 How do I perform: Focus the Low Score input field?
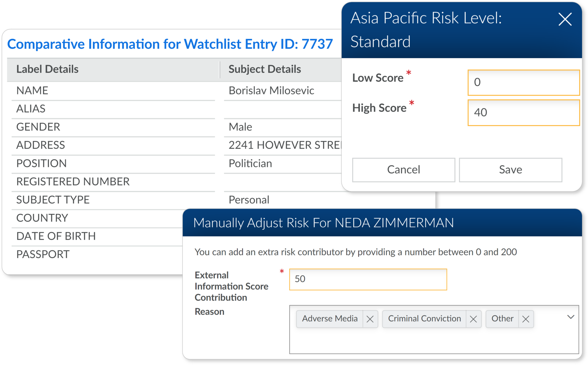523,82
